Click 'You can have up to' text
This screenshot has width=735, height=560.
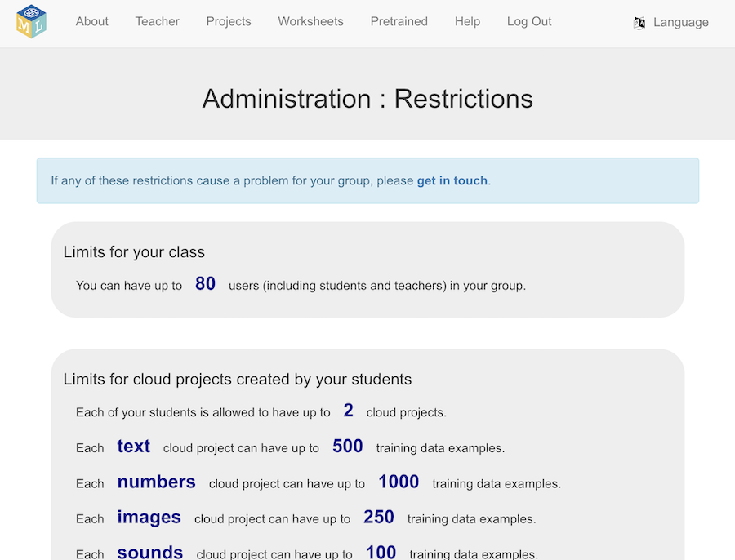[129, 286]
